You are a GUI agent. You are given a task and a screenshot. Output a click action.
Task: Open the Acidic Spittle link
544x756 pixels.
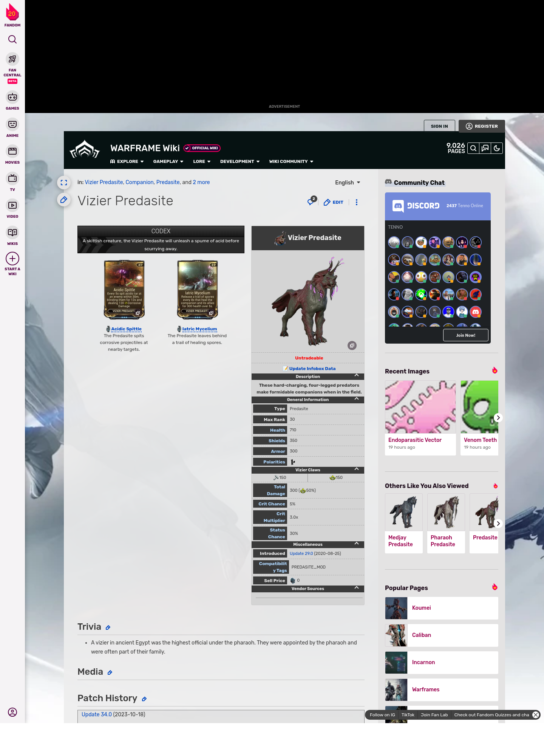pyautogui.click(x=126, y=329)
